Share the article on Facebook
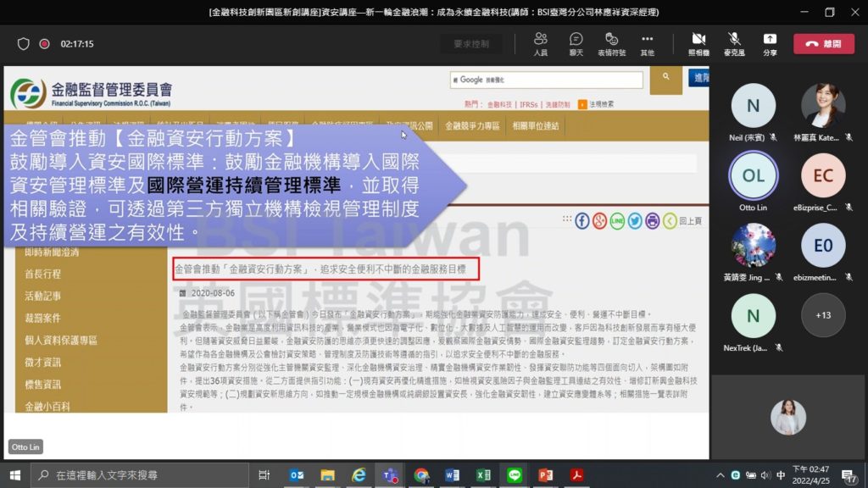 click(x=581, y=221)
